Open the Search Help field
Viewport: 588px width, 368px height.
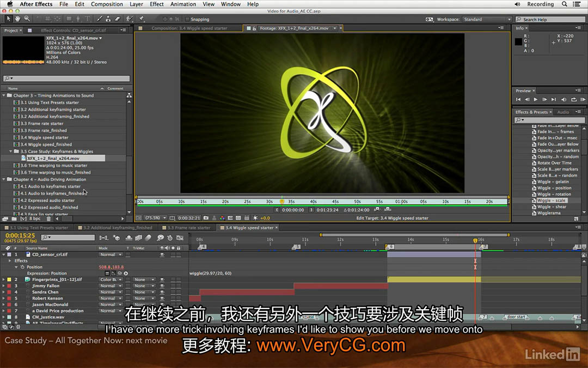pyautogui.click(x=550, y=19)
